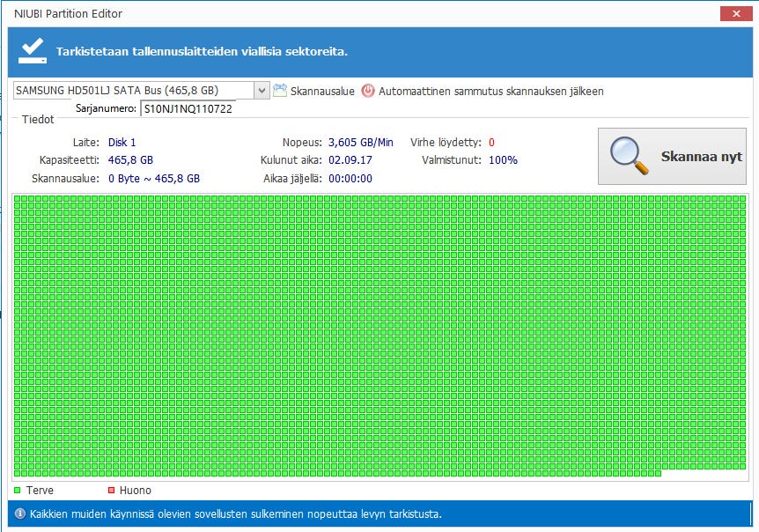Click the green Terve legend square
The height and width of the screenshot is (532, 759).
(18, 490)
